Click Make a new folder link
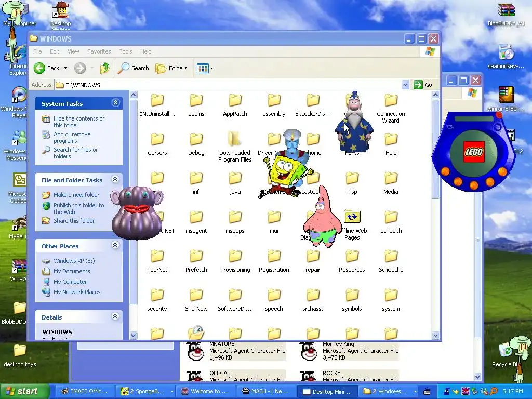 pyautogui.click(x=76, y=195)
